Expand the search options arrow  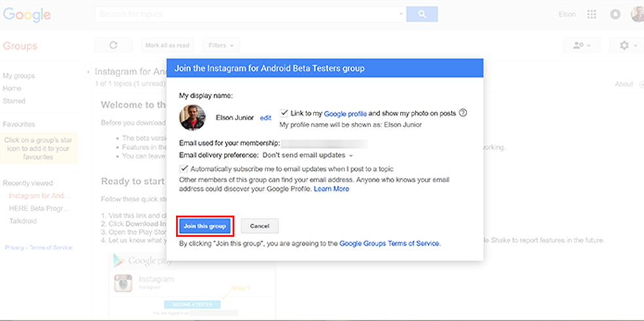click(401, 14)
